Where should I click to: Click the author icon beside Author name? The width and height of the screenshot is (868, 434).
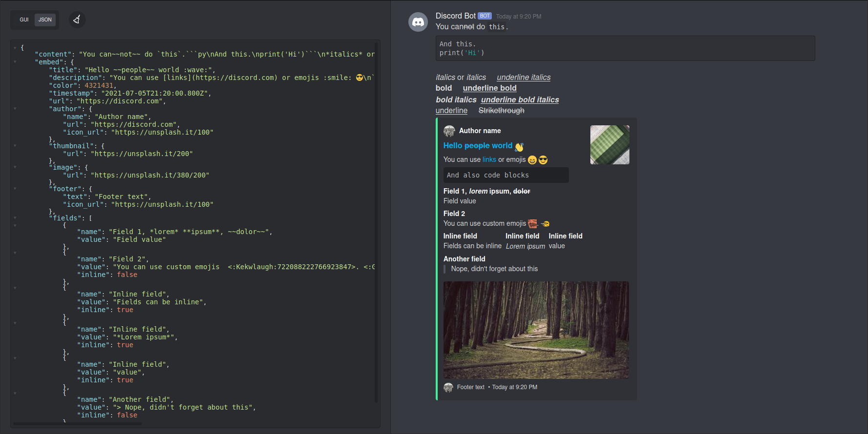pos(449,131)
